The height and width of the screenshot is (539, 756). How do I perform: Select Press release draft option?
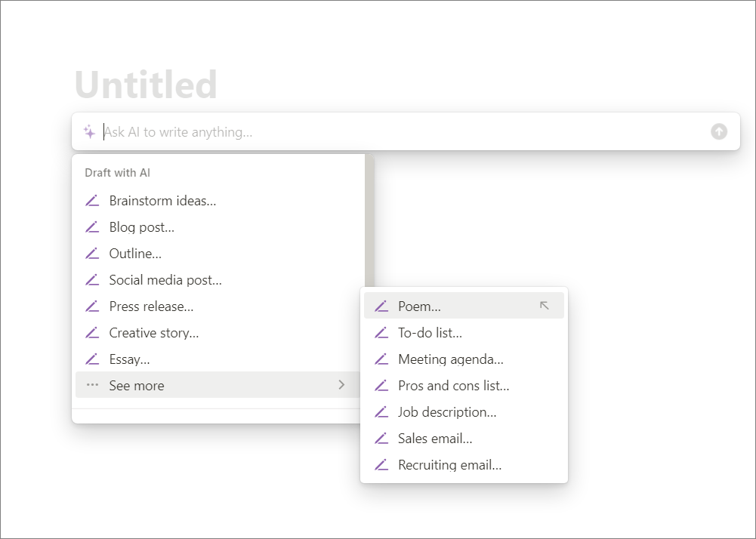click(218, 306)
